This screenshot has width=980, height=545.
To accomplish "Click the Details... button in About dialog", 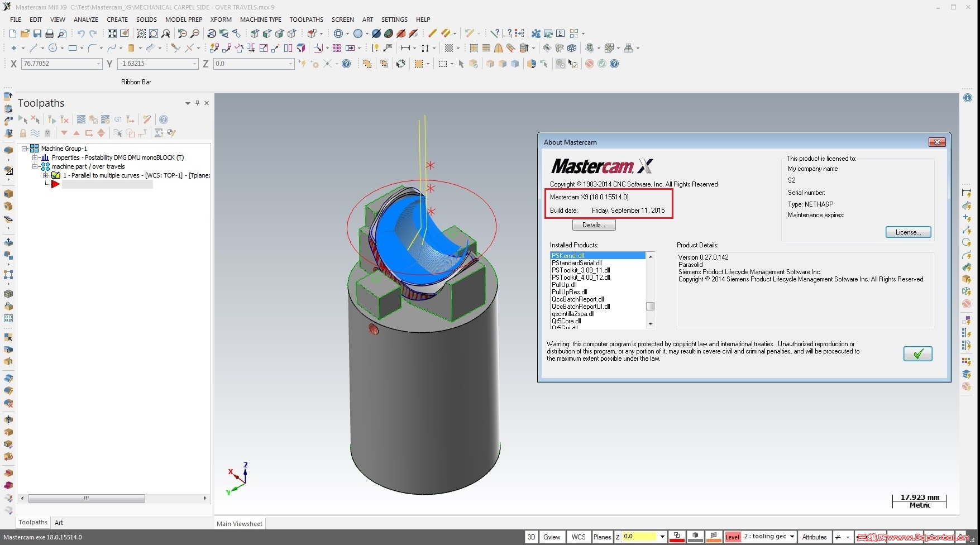I will click(x=594, y=225).
